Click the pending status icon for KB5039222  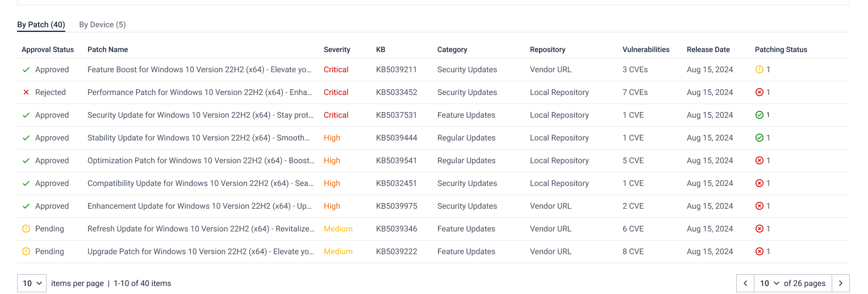coord(26,251)
